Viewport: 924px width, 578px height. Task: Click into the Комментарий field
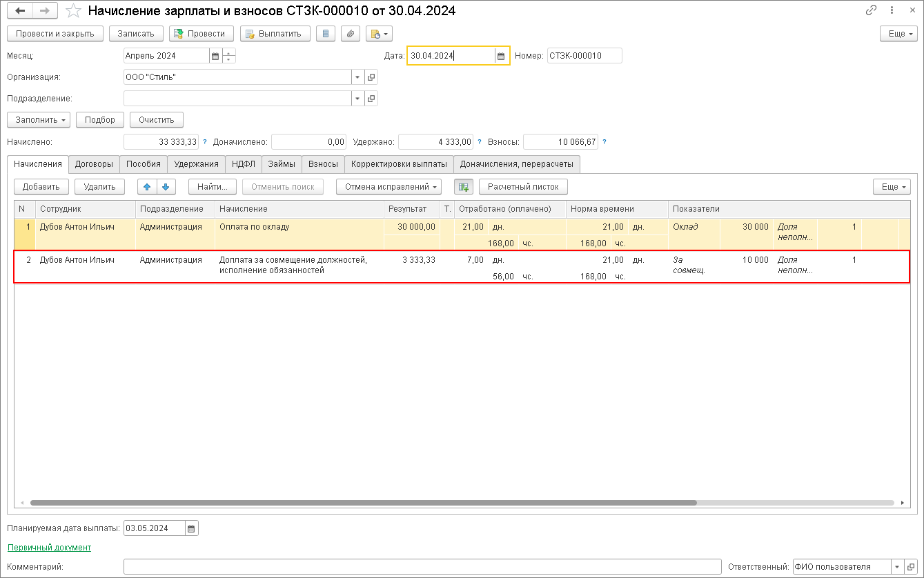pos(422,567)
